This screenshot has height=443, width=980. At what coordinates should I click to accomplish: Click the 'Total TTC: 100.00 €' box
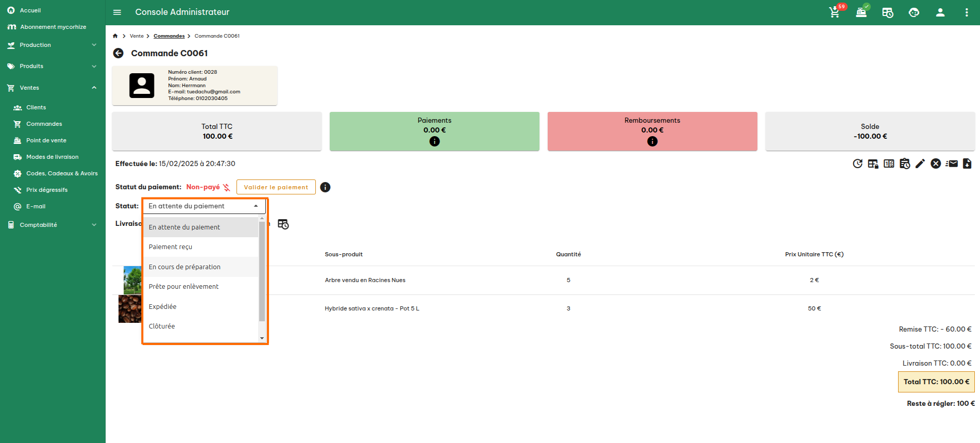coord(936,382)
